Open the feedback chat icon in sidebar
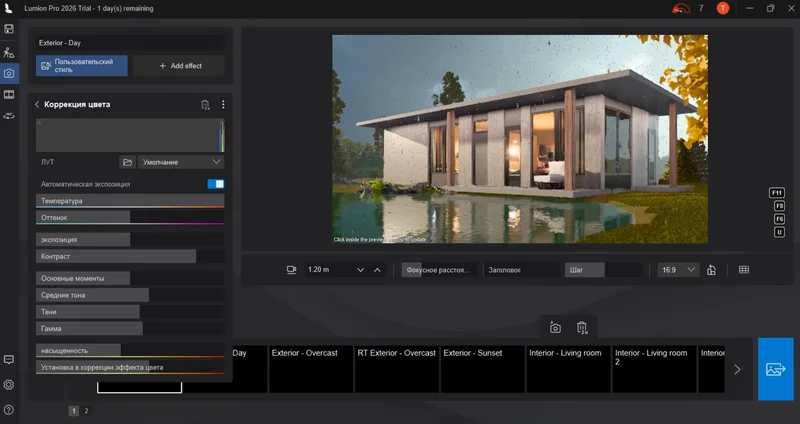Image resolution: width=800 pixels, height=424 pixels. click(9, 360)
